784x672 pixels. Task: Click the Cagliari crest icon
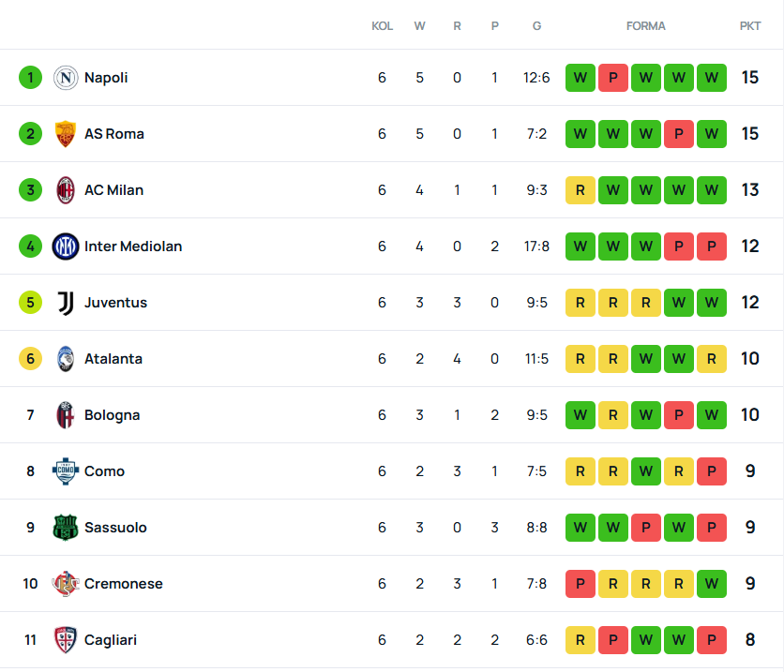[66, 640]
